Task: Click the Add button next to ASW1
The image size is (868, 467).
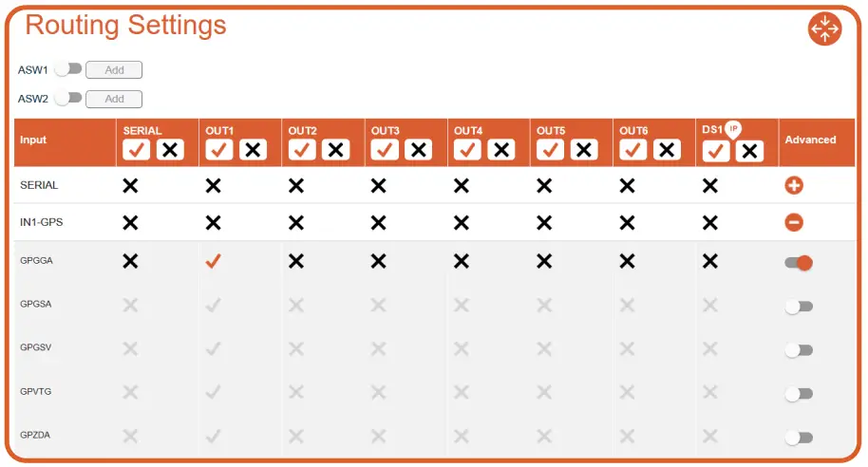Action: click(114, 69)
